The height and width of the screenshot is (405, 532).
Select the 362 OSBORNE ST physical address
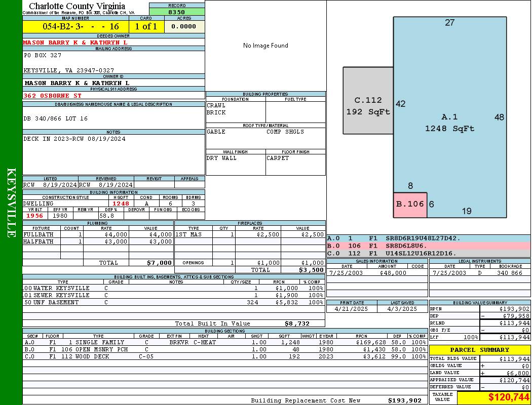52,95
